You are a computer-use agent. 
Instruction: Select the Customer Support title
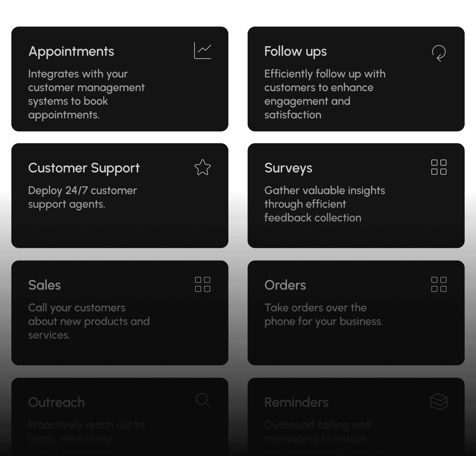pyautogui.click(x=84, y=168)
